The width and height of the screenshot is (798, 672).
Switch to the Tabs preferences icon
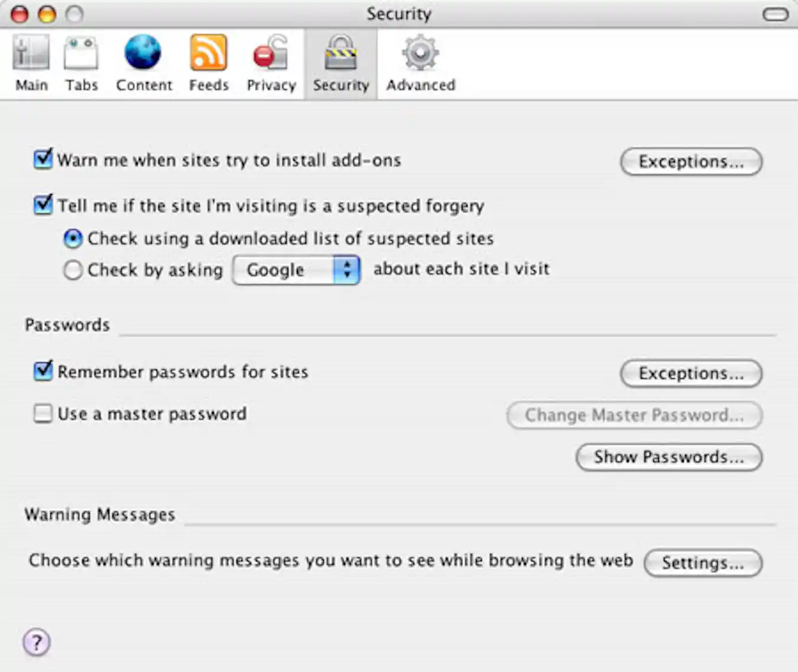pyautogui.click(x=81, y=53)
